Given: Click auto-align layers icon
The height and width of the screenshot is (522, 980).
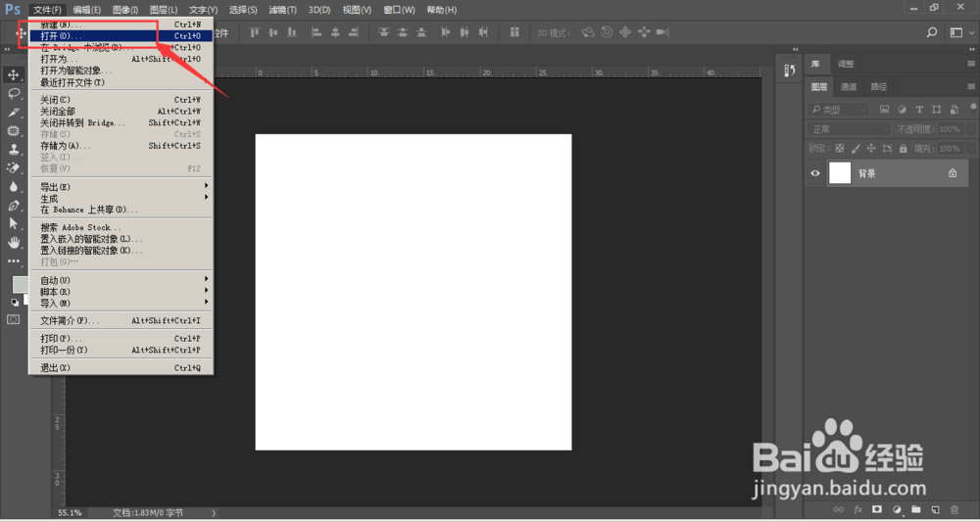Looking at the screenshot, I should tap(514, 32).
